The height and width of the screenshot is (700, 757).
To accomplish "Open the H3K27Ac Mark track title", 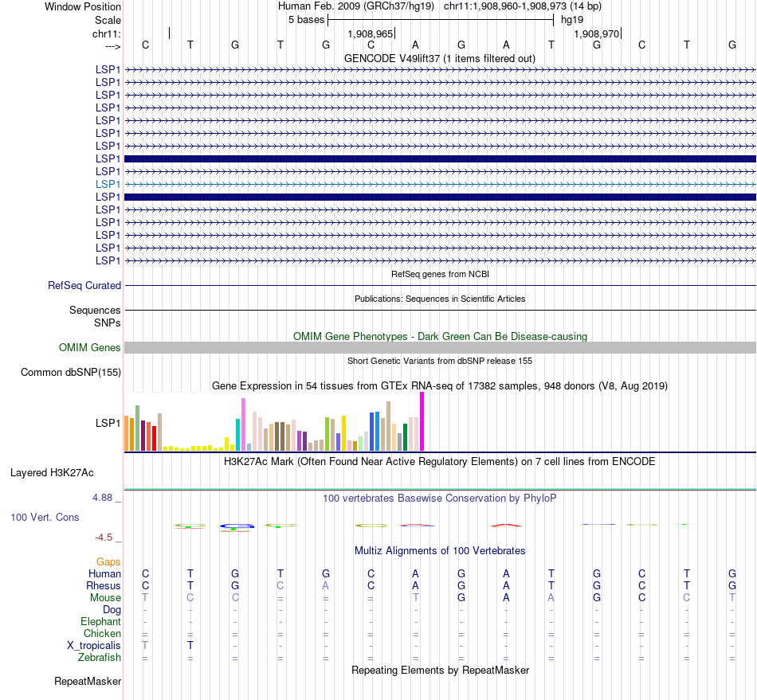I will [440, 461].
